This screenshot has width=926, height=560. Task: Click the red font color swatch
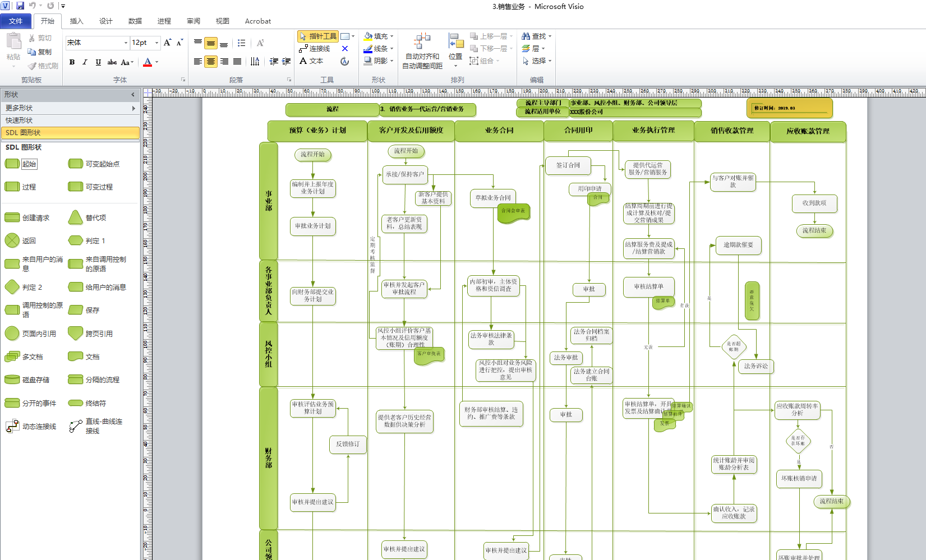point(148,62)
